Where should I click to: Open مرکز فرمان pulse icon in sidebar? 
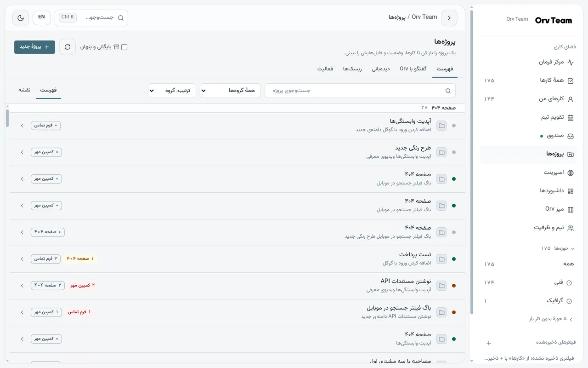coord(571,62)
